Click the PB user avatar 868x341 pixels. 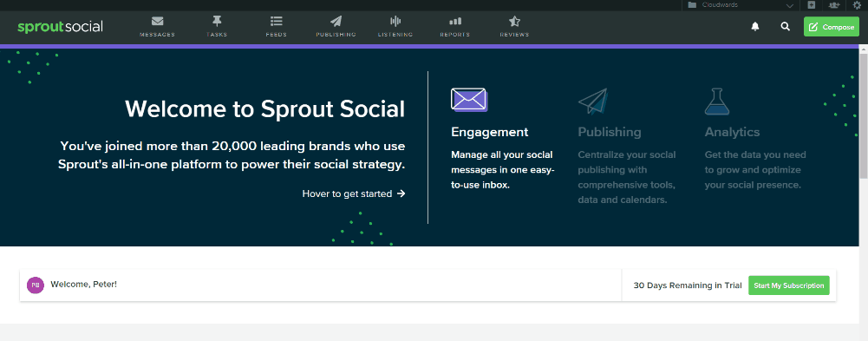coord(35,285)
